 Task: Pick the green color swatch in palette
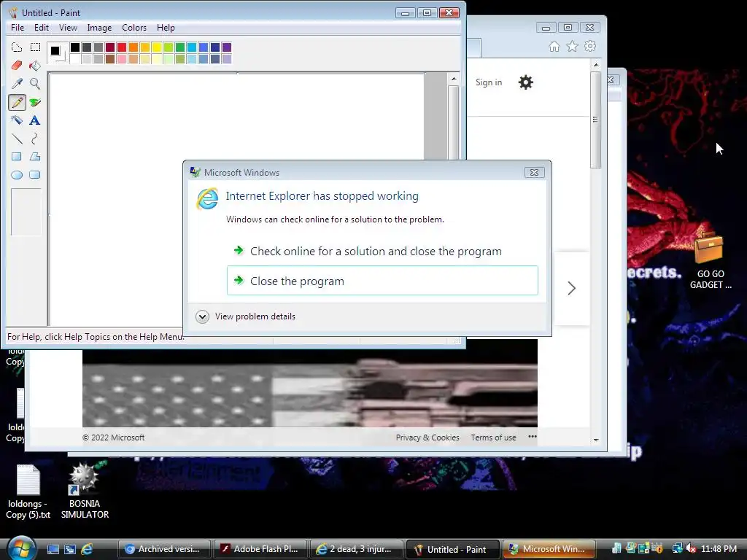point(180,47)
